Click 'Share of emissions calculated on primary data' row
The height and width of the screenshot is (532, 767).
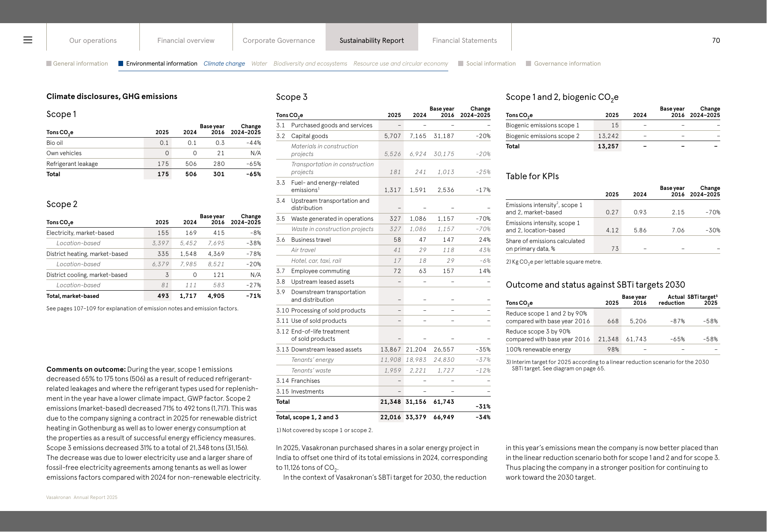pyautogui.click(x=613, y=245)
